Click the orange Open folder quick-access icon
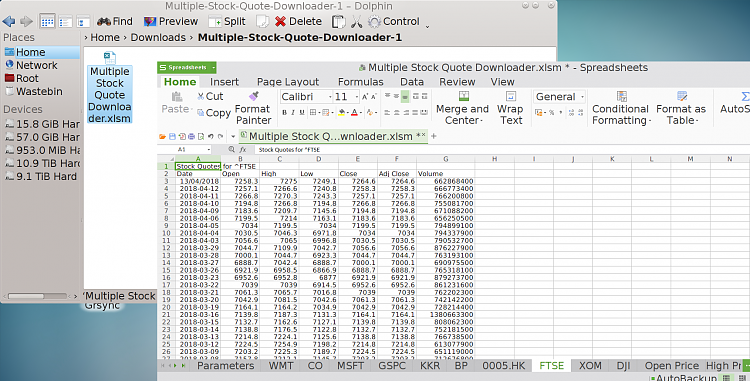The width and height of the screenshot is (750, 381). click(x=163, y=137)
